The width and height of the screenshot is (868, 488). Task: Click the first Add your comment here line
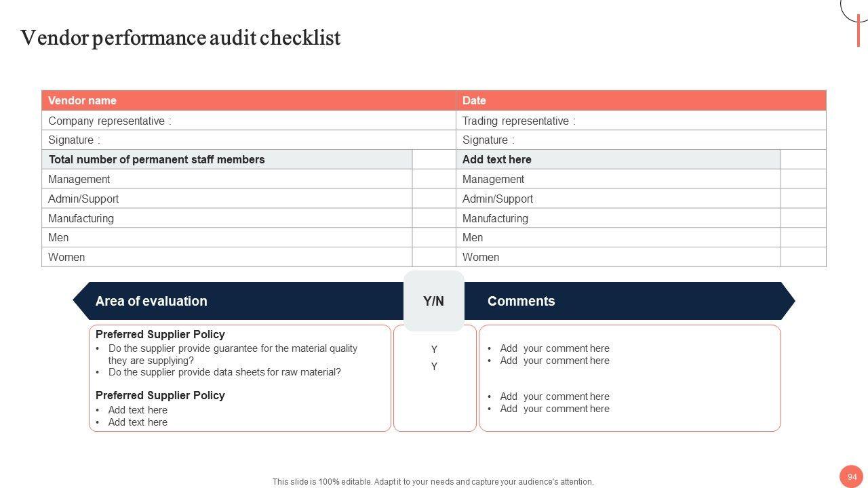(555, 348)
